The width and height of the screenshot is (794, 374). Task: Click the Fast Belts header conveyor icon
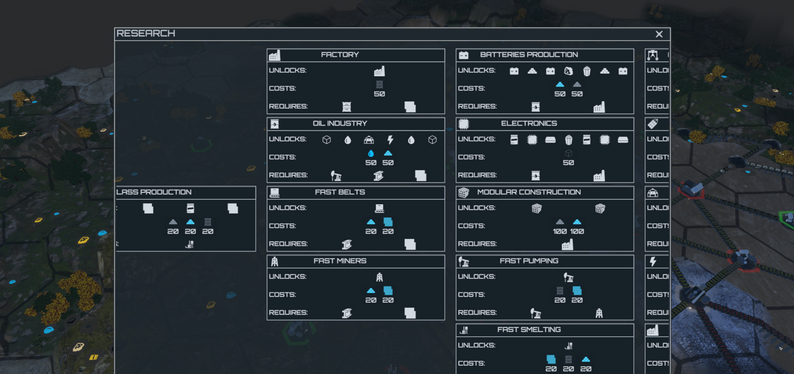click(274, 193)
